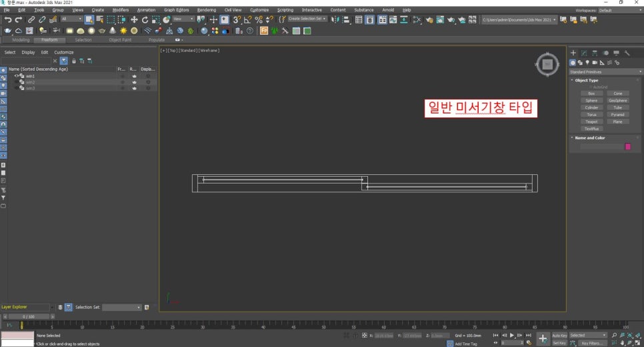Screen dimensions: 644x347
Task: Open the Utilities wrench tab
Action: click(x=627, y=53)
